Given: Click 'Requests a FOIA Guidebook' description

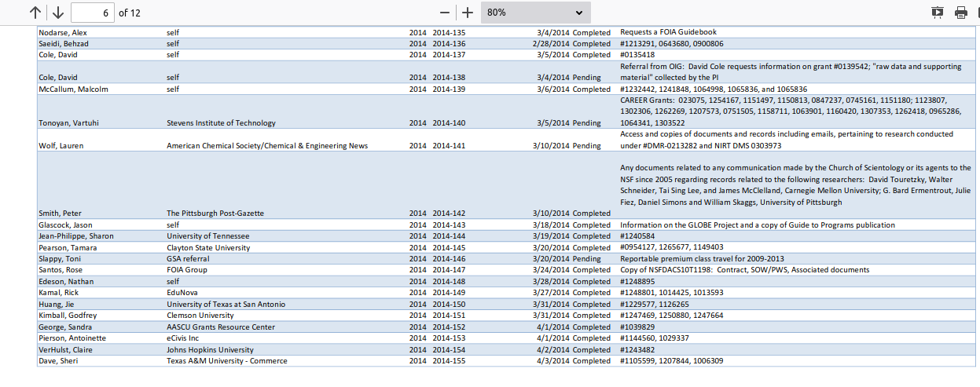Looking at the screenshot, I should 668,32.
